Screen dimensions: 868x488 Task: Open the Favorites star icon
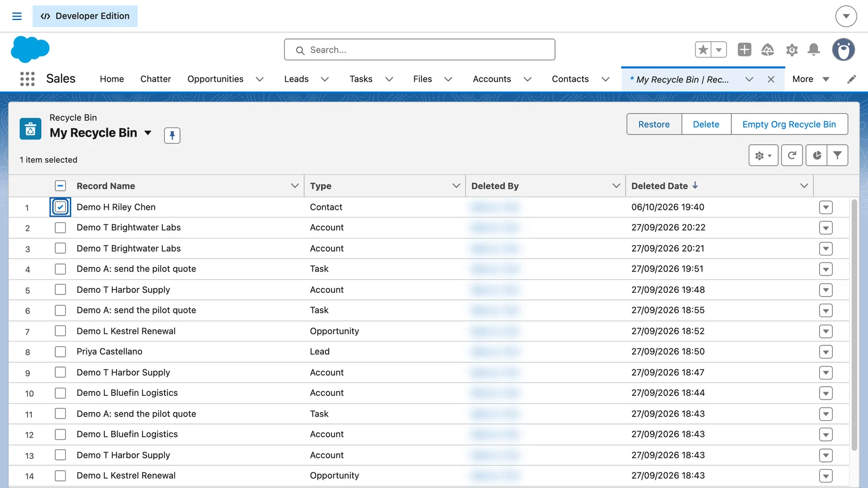(x=703, y=50)
